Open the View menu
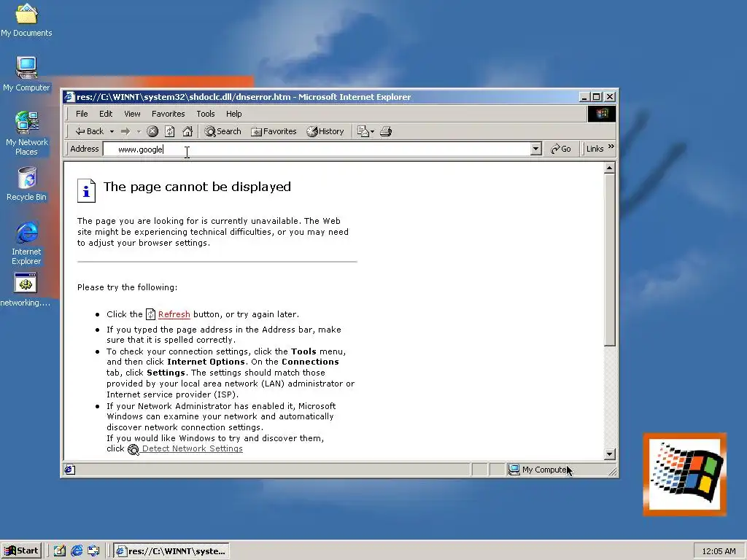747x560 pixels. 132,114
